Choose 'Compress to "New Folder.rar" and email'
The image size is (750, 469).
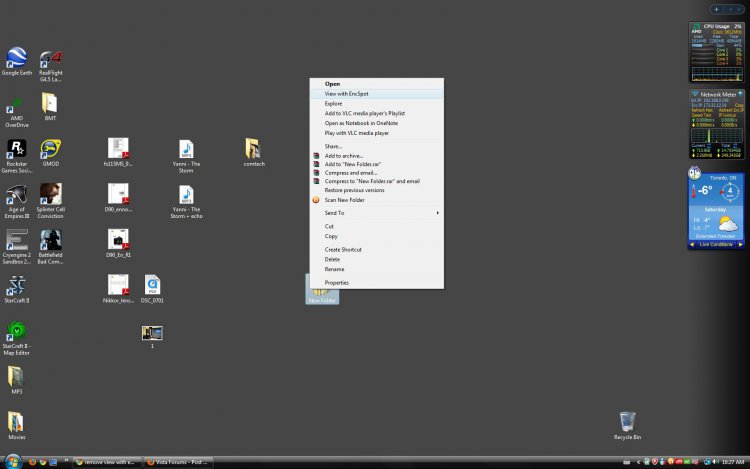pos(377,181)
